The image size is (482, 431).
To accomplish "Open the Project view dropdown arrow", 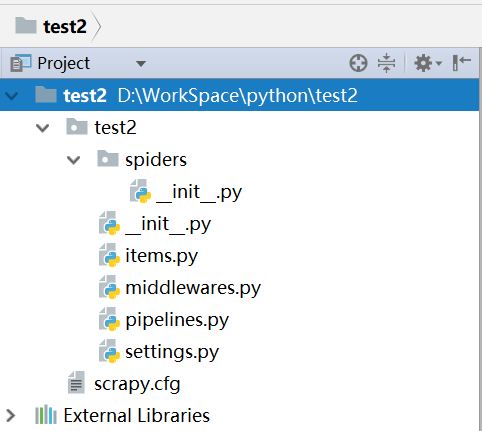I will pos(141,63).
